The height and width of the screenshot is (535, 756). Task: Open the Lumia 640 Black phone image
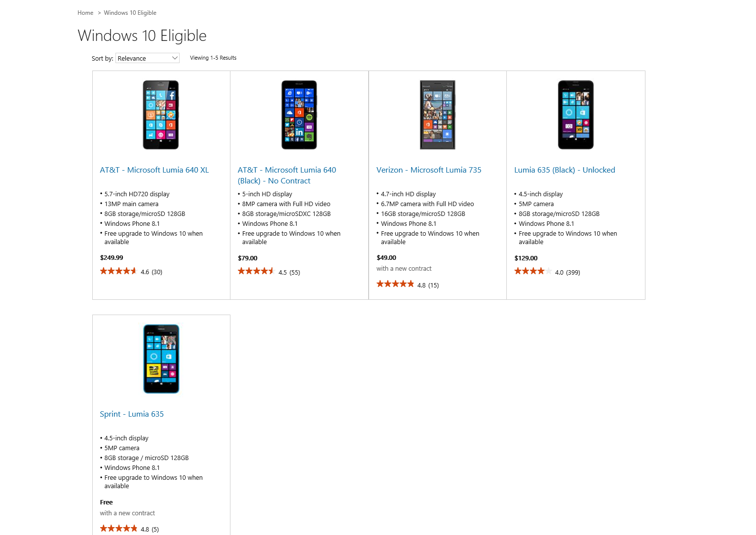click(x=299, y=115)
